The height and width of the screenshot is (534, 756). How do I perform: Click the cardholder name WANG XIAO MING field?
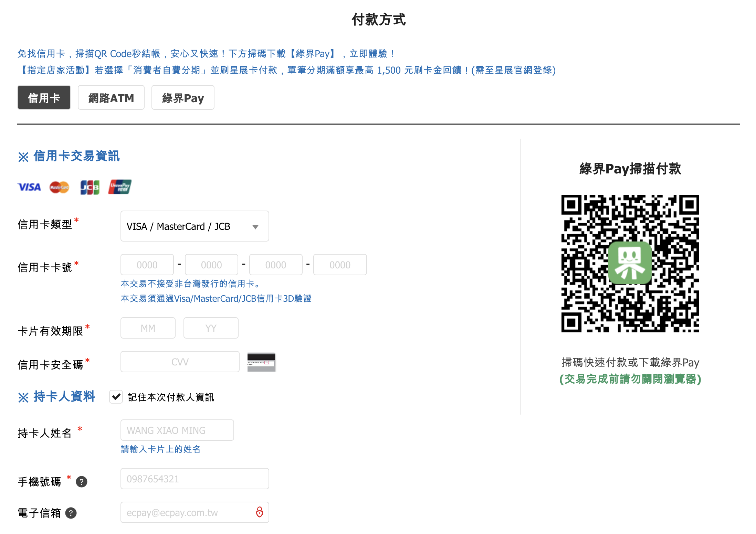click(x=177, y=430)
